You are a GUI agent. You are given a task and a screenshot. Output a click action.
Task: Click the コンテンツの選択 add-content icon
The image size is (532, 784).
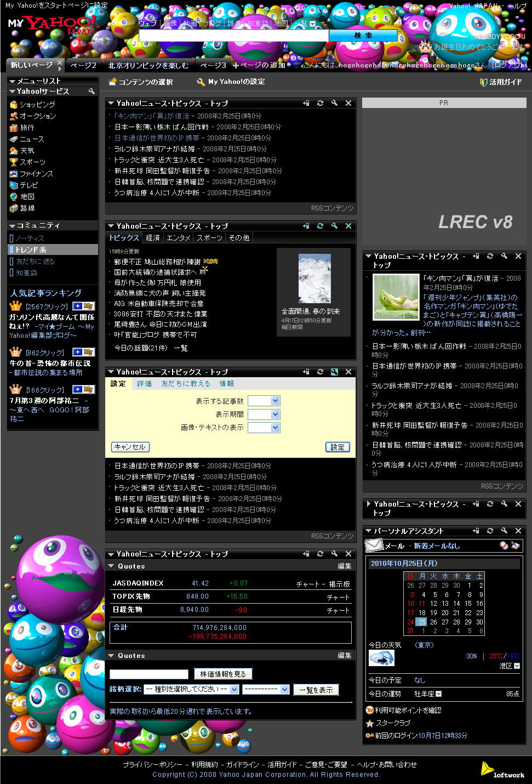113,82
